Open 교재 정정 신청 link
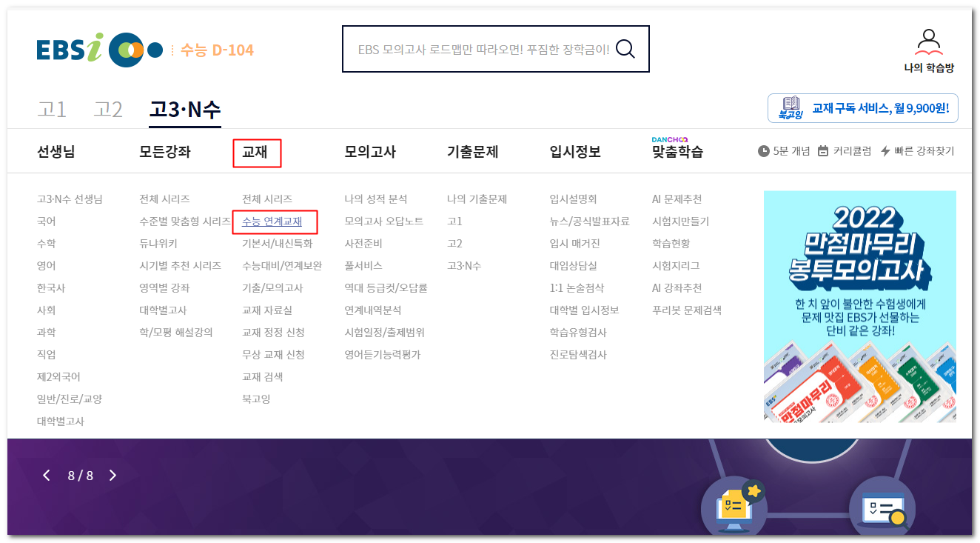 tap(273, 333)
